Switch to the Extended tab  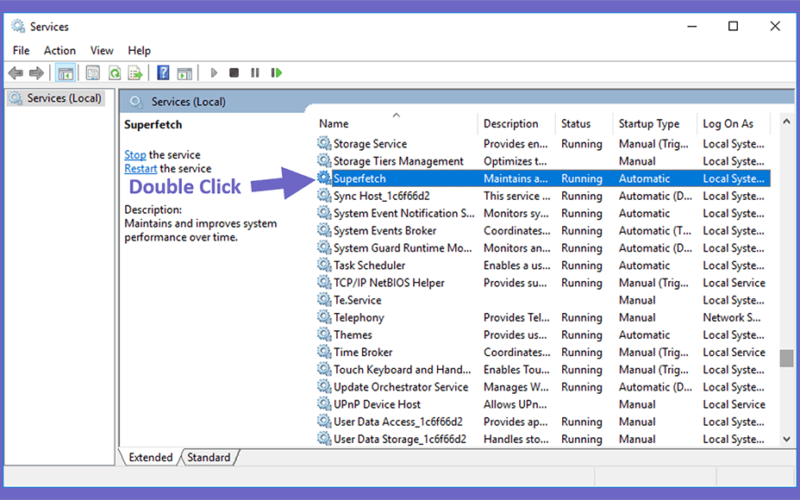click(x=151, y=457)
